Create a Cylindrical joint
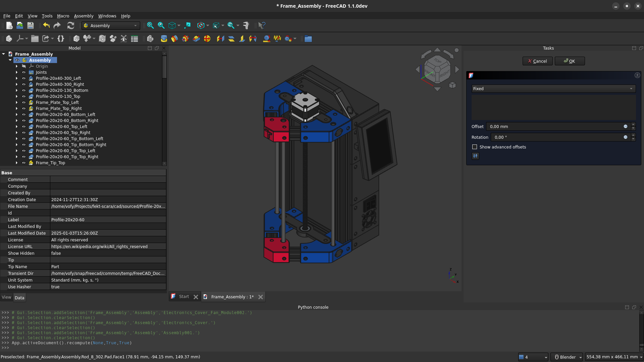This screenshot has height=362, width=644. pyautogui.click(x=185, y=39)
